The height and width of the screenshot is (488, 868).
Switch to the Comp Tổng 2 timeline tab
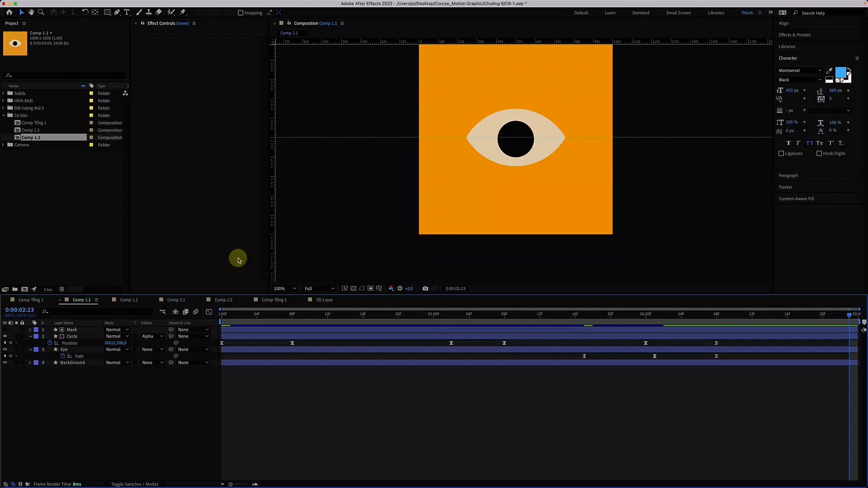tap(274, 300)
